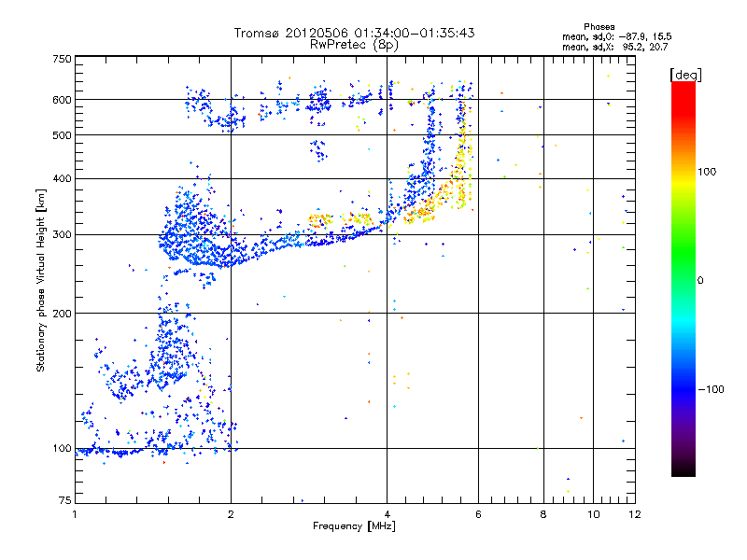Click the x-axis label '2'

point(231,514)
